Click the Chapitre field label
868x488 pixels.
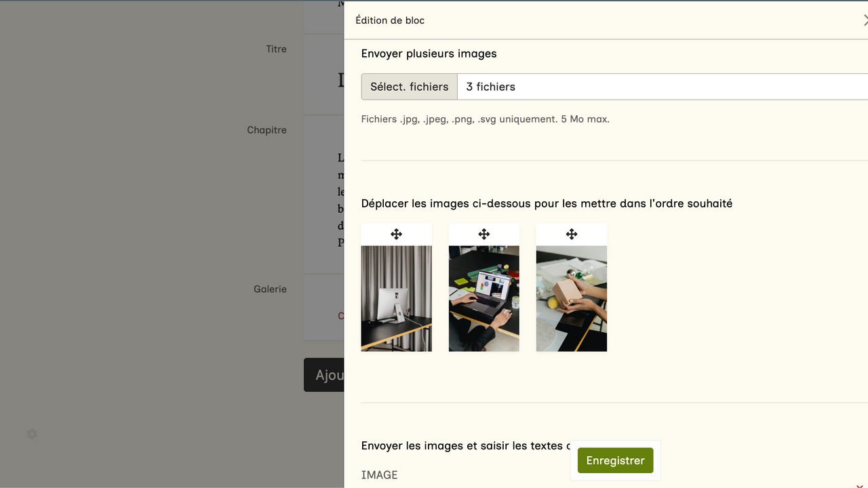(x=267, y=130)
